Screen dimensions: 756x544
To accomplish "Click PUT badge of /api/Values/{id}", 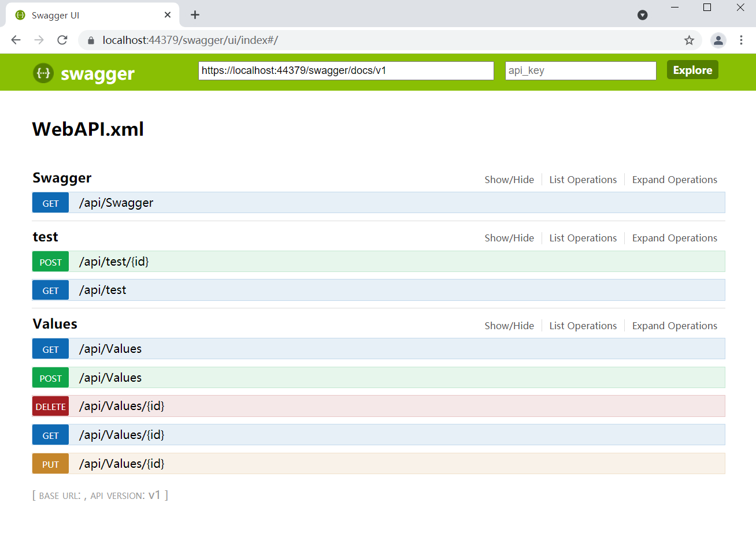I will [x=51, y=464].
